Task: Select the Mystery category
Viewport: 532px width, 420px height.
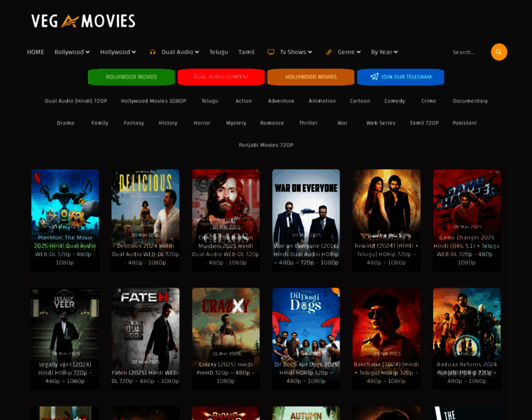Action: tap(236, 122)
